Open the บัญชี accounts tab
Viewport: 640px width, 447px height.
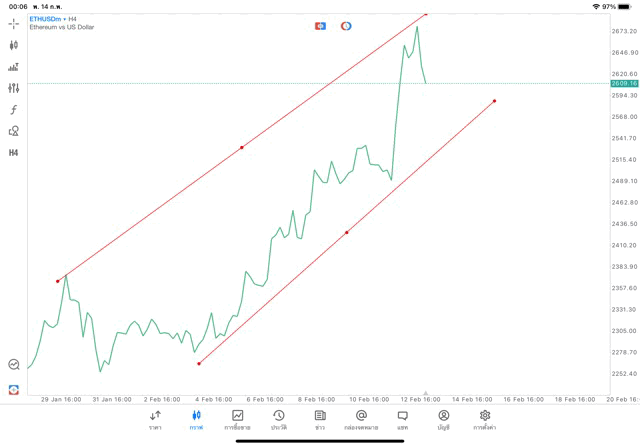(x=443, y=419)
